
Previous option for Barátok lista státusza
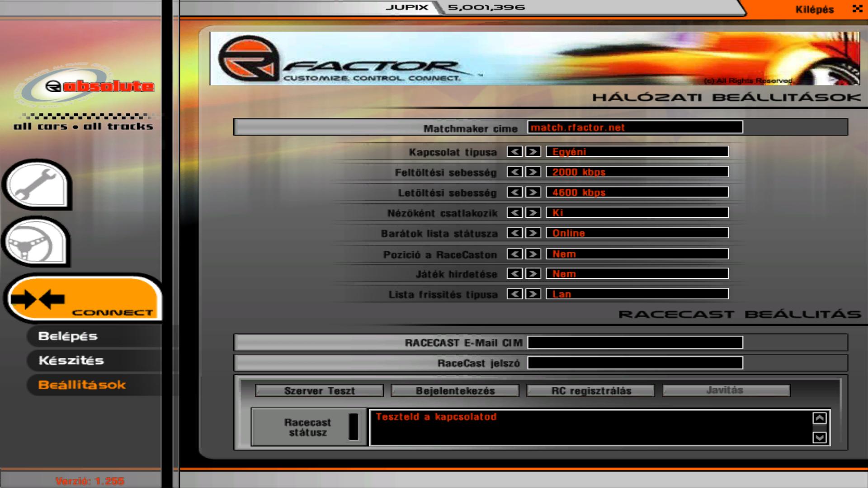[514, 233]
